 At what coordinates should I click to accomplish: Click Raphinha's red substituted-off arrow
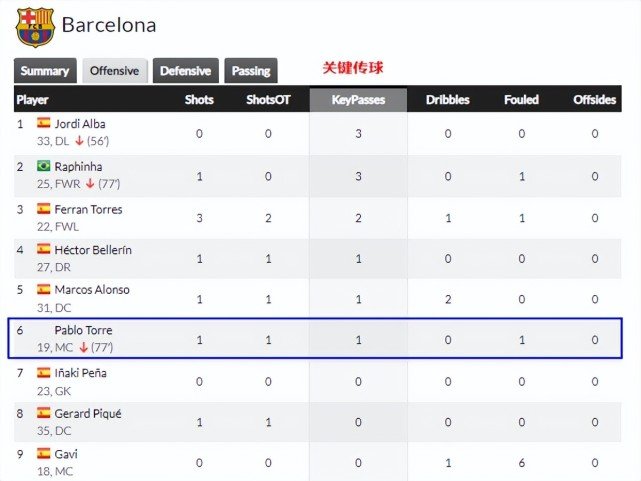tap(90, 183)
